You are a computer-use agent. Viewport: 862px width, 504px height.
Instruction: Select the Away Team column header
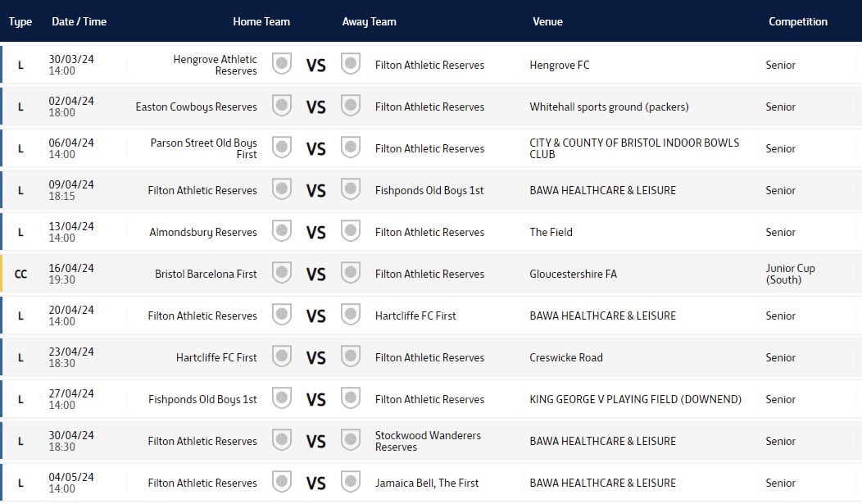pos(369,22)
